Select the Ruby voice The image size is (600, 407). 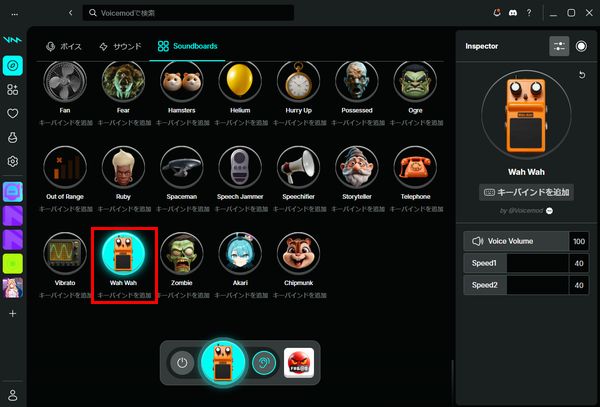tap(123, 168)
